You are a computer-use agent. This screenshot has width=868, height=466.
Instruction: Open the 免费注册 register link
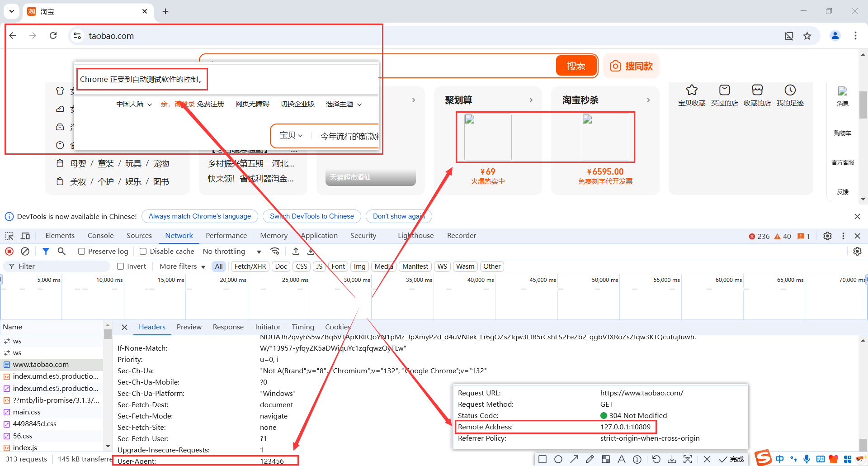210,104
